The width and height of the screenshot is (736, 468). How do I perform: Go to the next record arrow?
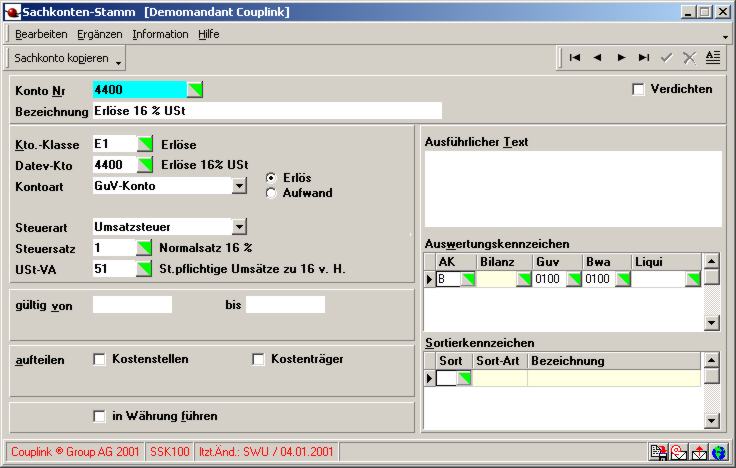point(621,58)
